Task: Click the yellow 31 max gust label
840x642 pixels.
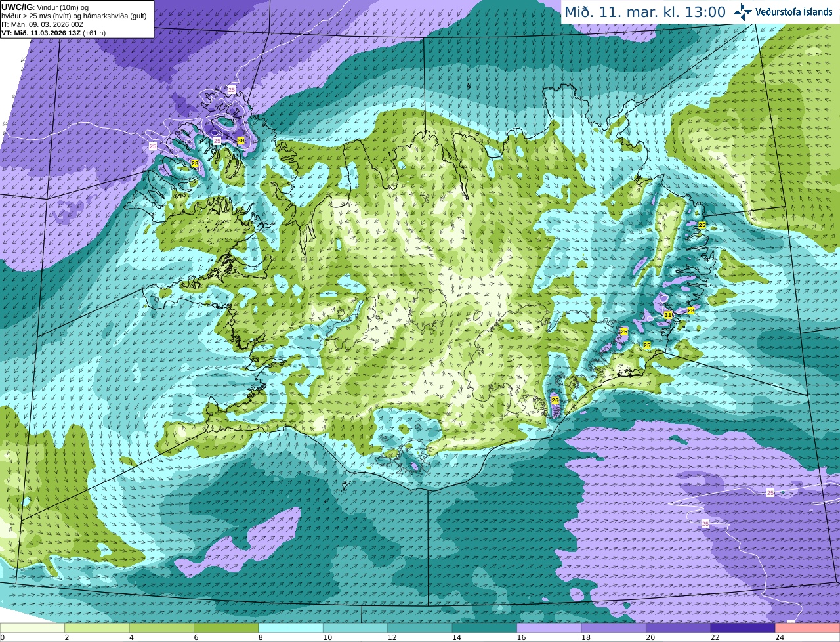Action: click(x=668, y=315)
